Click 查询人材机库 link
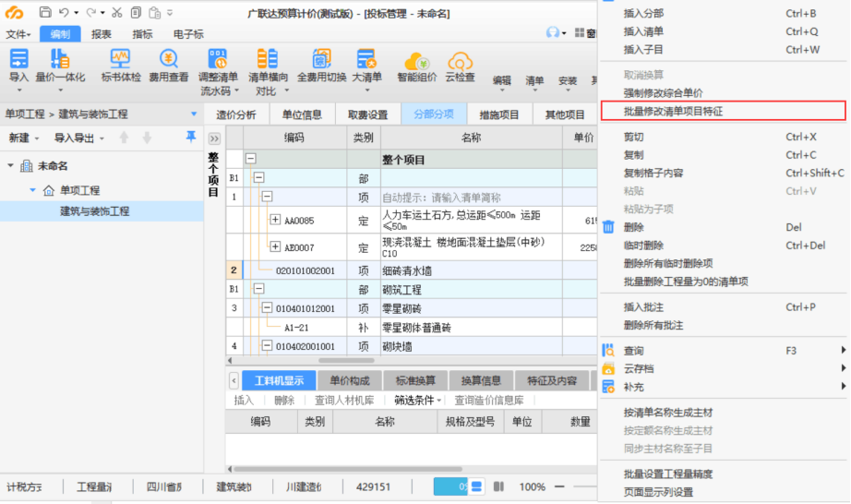This screenshot has height=504, width=851. pyautogui.click(x=344, y=401)
